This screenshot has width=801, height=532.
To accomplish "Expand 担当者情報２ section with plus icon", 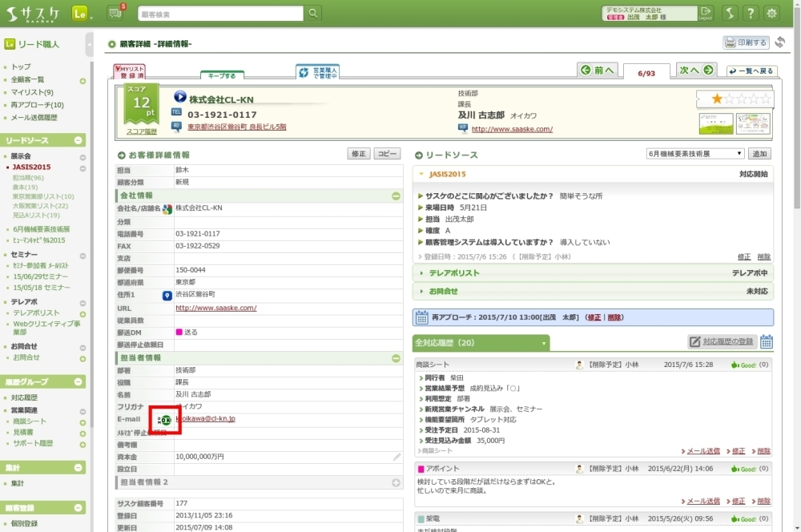I will 396,482.
